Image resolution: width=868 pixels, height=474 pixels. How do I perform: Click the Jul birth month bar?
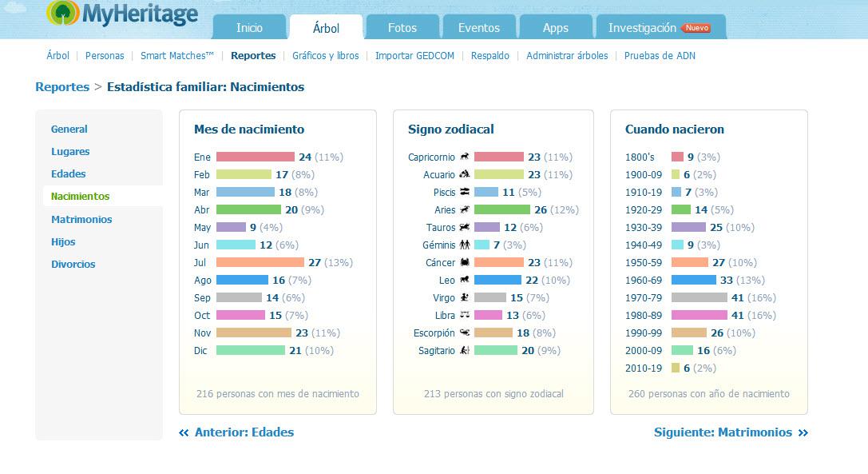pyautogui.click(x=260, y=262)
